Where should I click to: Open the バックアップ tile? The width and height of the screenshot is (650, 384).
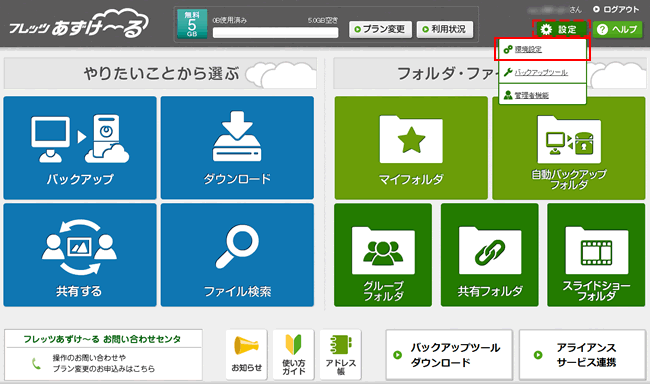80,148
